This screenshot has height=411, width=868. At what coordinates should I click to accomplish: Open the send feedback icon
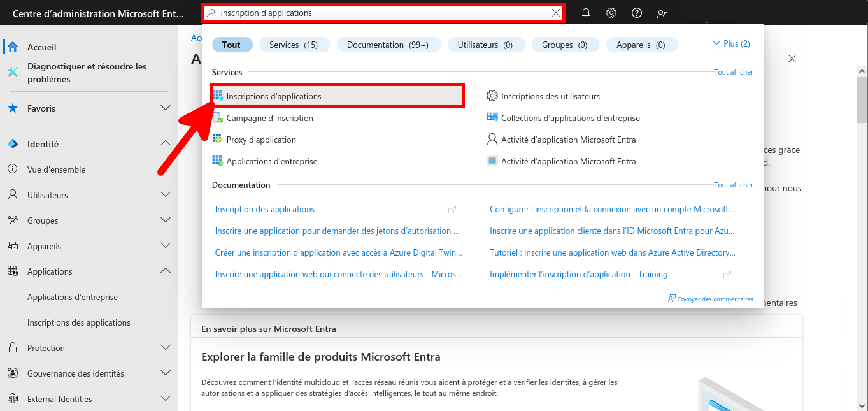point(662,13)
